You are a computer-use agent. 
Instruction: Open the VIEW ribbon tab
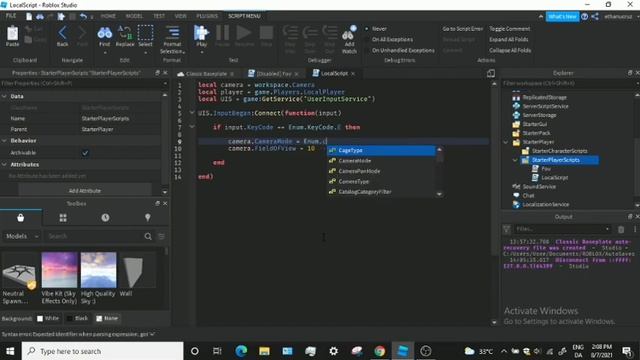180,16
